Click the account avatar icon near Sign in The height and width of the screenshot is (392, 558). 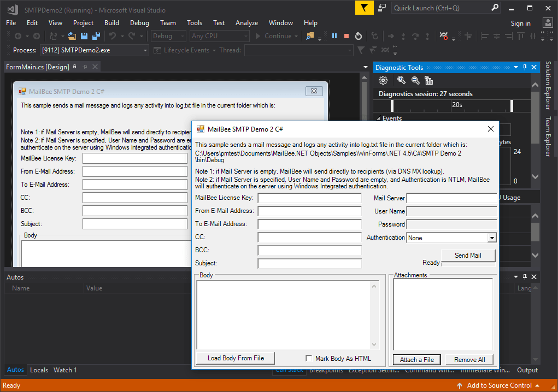click(548, 23)
